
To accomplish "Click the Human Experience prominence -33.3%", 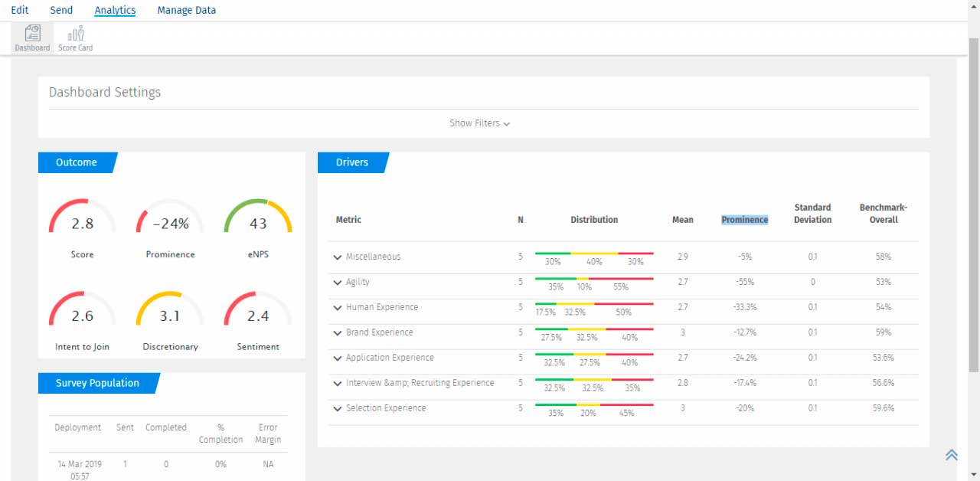I will coord(745,307).
